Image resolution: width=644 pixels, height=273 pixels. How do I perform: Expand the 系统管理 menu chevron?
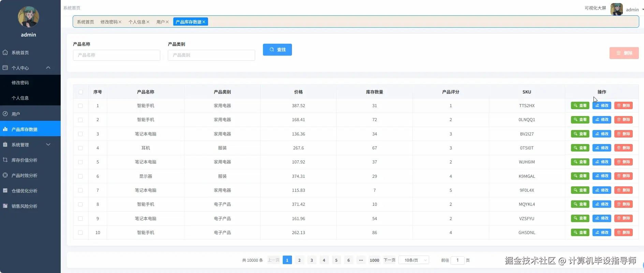pyautogui.click(x=48, y=144)
